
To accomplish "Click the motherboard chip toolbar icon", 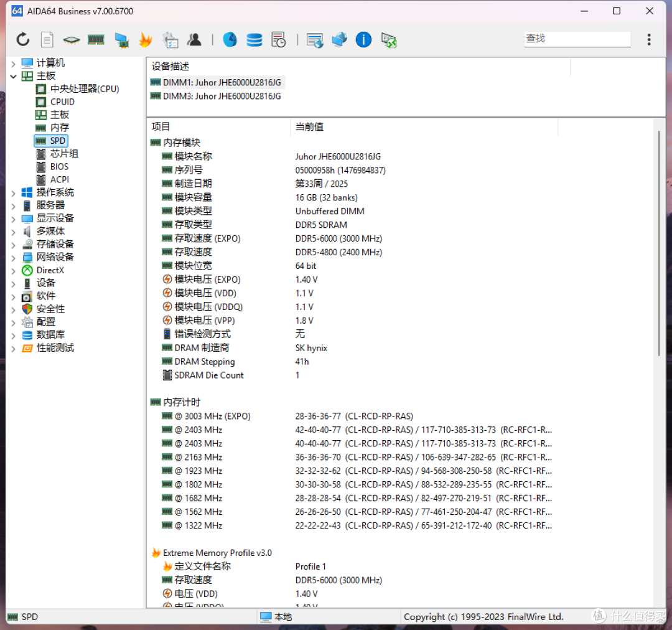I will pos(71,40).
